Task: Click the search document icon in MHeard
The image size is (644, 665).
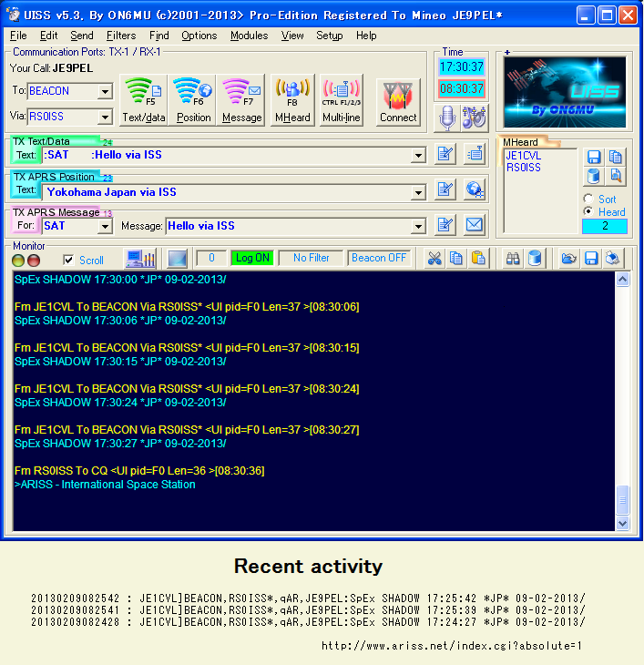Action: (616, 176)
